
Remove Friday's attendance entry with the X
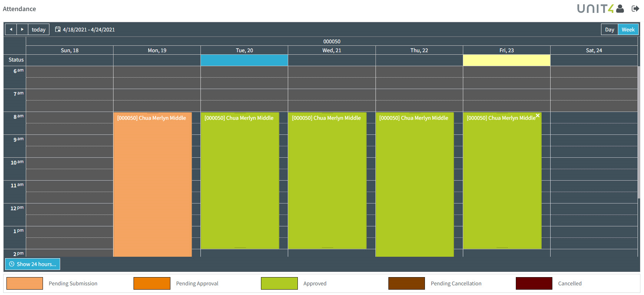pyautogui.click(x=538, y=115)
